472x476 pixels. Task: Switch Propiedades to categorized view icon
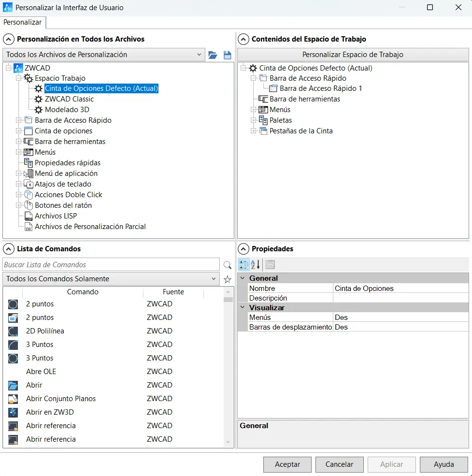click(244, 264)
